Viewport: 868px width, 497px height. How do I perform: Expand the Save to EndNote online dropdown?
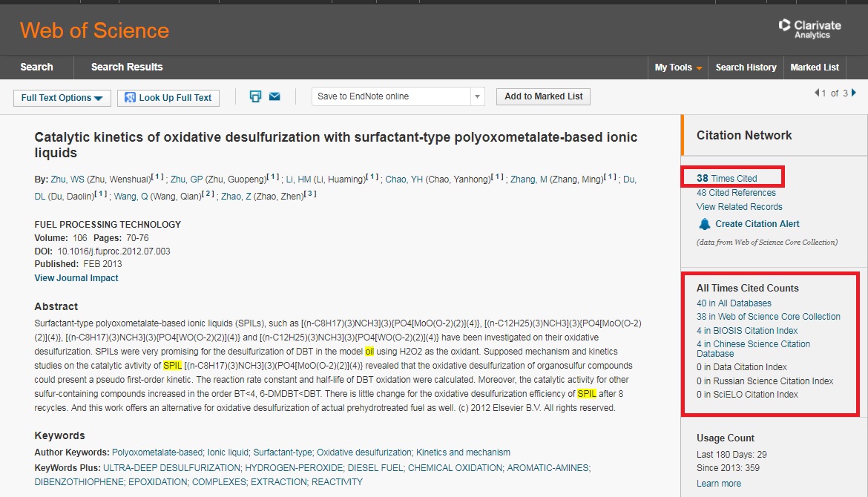point(478,96)
